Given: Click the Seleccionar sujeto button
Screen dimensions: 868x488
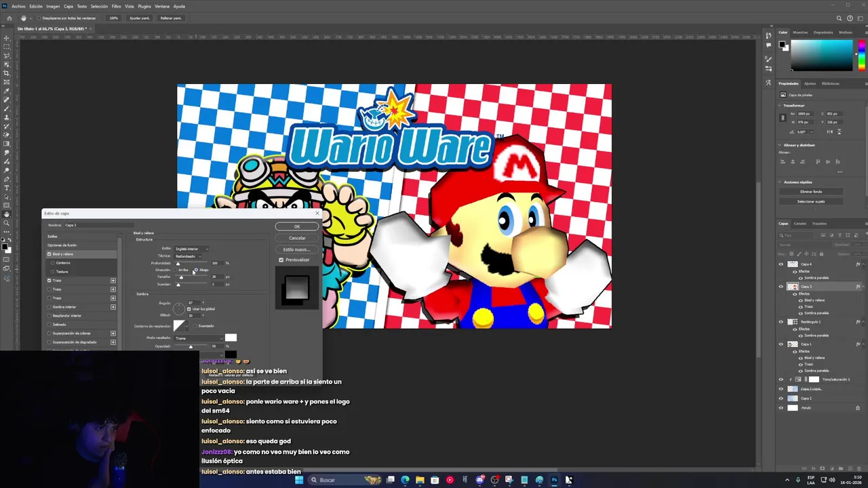Looking at the screenshot, I should point(810,201).
